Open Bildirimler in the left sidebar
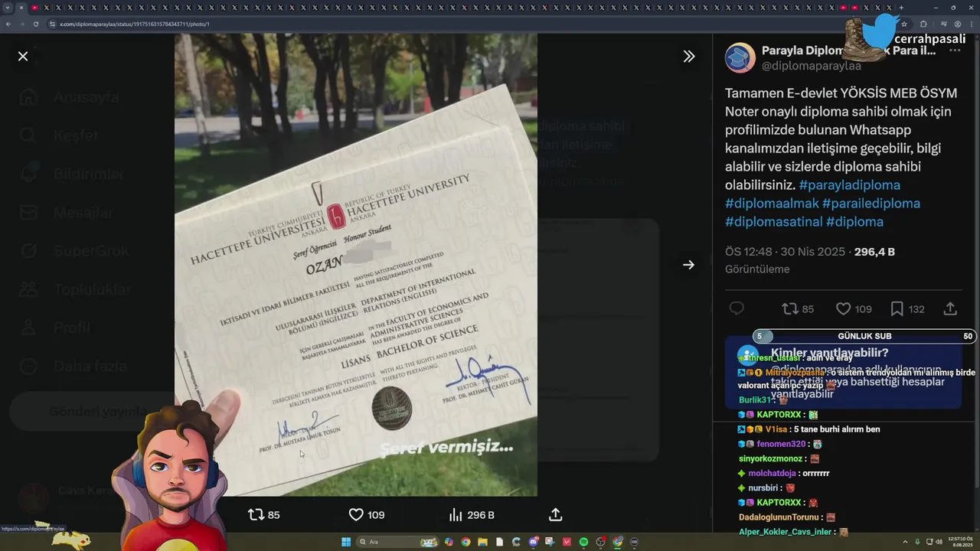 pyautogui.click(x=72, y=174)
